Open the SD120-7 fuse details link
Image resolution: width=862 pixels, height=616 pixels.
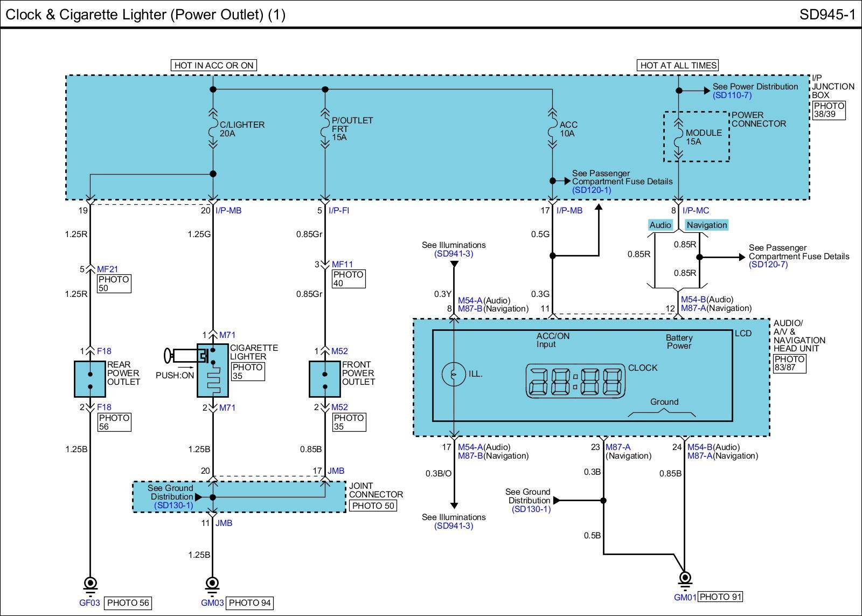768,265
